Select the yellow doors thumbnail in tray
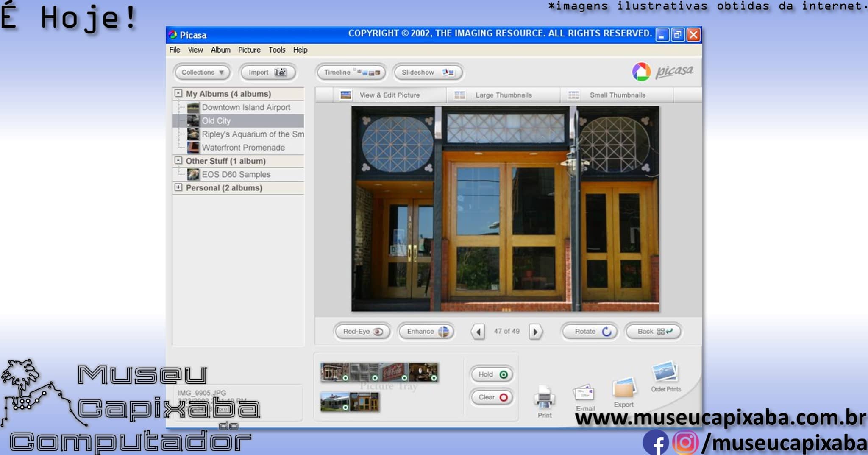This screenshot has width=868, height=455. [x=364, y=402]
